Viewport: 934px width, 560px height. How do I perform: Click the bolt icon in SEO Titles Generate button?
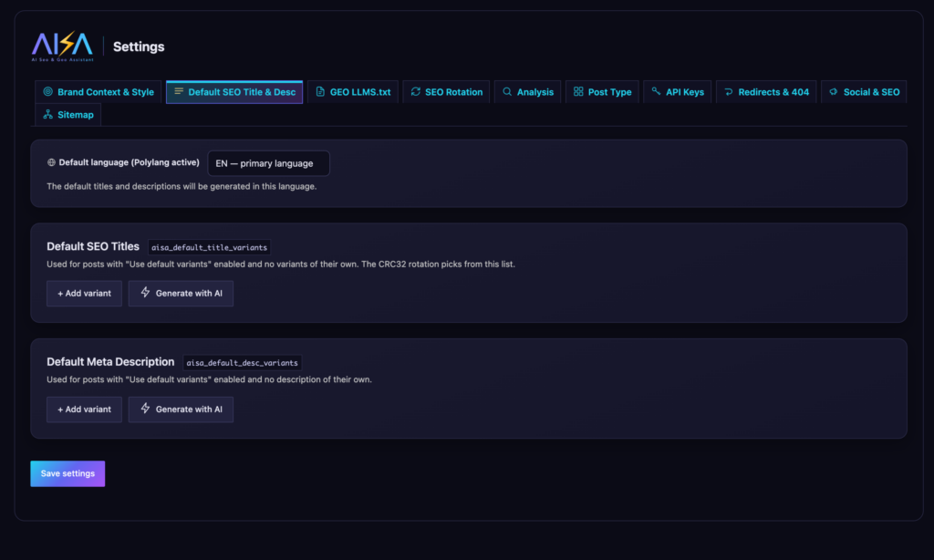click(x=145, y=292)
